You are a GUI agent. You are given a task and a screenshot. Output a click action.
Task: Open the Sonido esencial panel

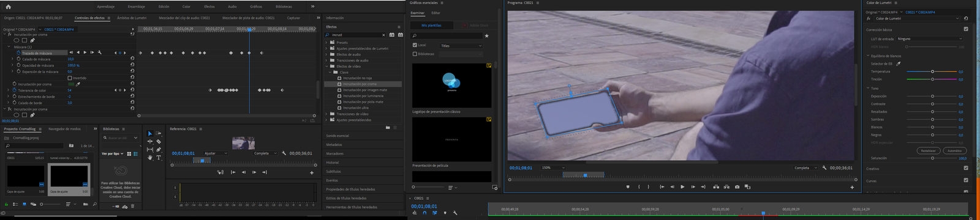point(337,136)
